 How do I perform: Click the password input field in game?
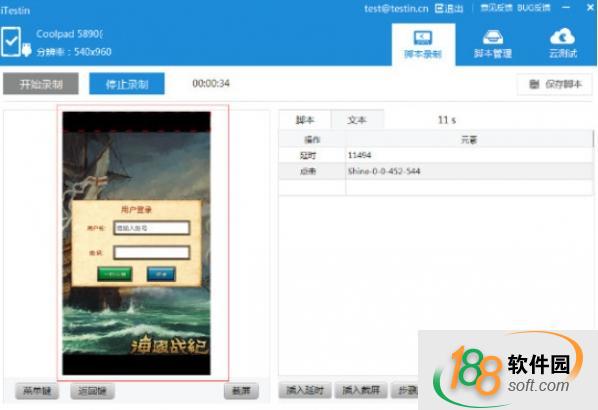coord(151,252)
